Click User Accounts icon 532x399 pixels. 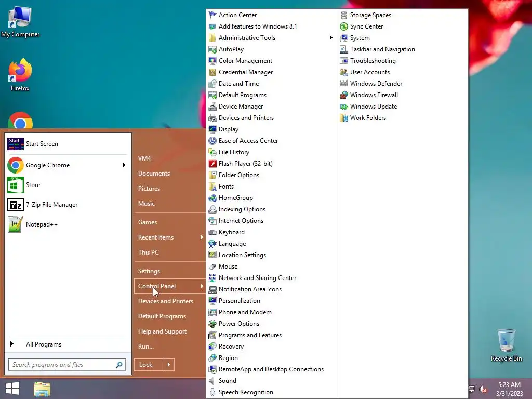344,72
